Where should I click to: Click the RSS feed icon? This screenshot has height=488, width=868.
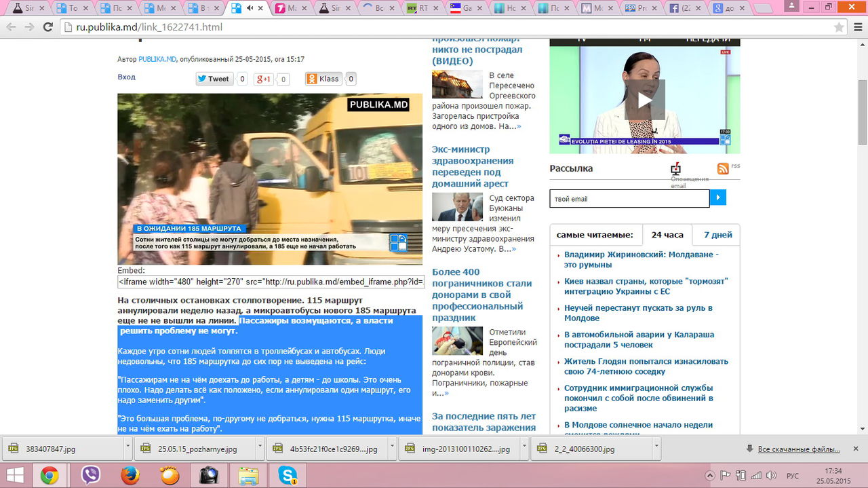pyautogui.click(x=723, y=168)
